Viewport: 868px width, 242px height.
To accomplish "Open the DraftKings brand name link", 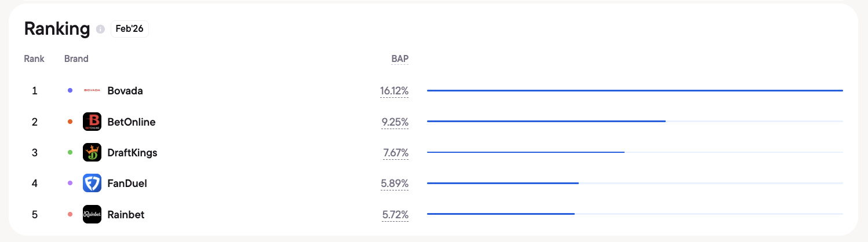I will pyautogui.click(x=132, y=152).
